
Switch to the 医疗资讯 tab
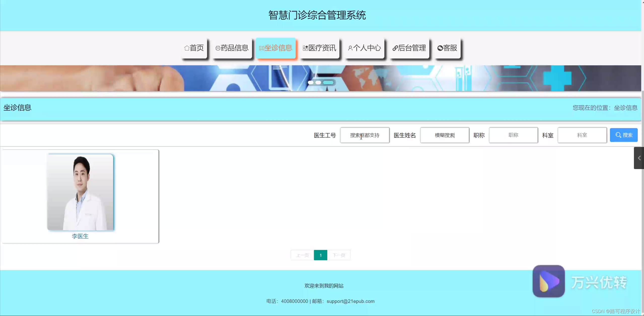click(x=320, y=48)
